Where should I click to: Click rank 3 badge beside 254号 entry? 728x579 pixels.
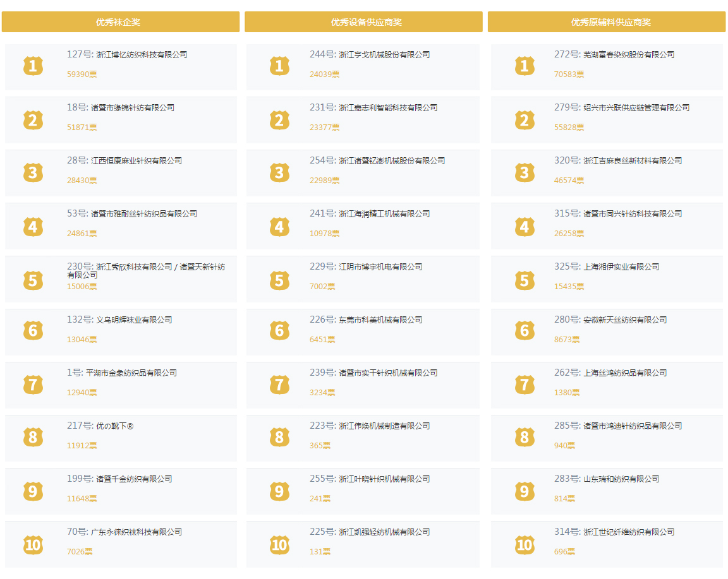click(x=279, y=172)
